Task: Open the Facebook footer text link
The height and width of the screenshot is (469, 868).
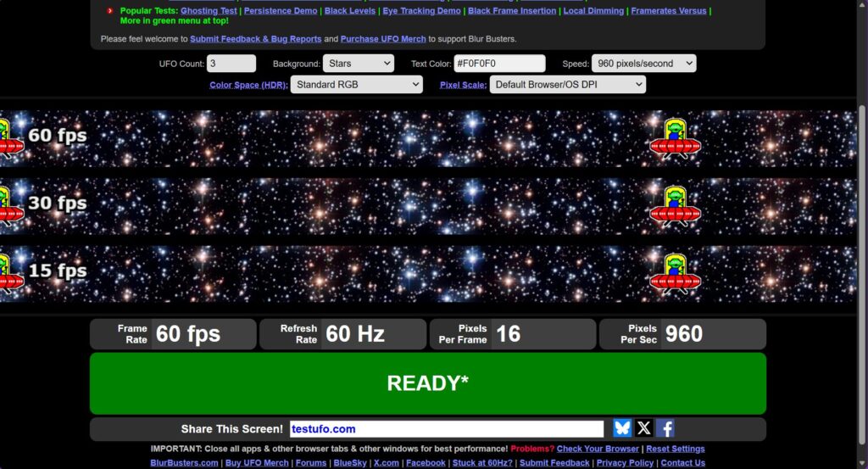Action: 426,463
